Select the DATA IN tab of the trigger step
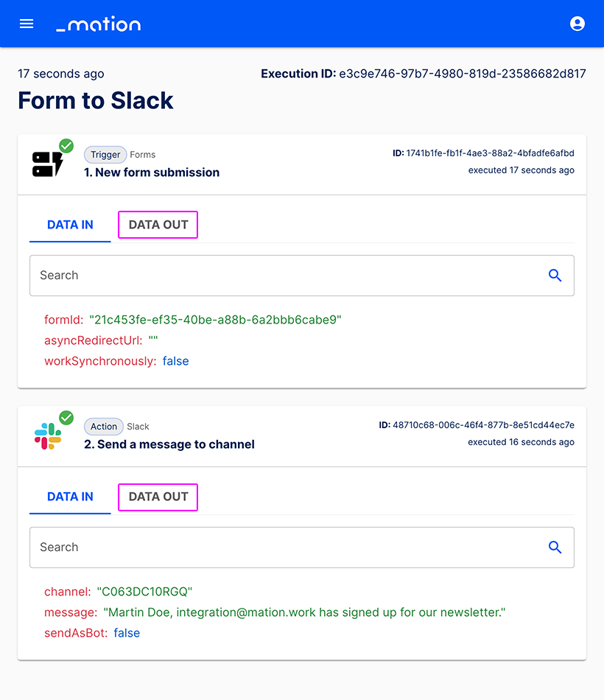Screen dimensions: 604x700 tap(69, 224)
